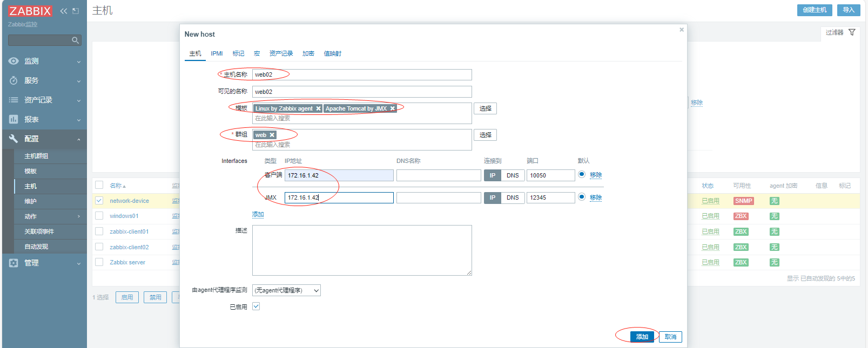Remove the 'Linux by Zabbix agent' template tag
The width and height of the screenshot is (868, 348).
point(318,108)
